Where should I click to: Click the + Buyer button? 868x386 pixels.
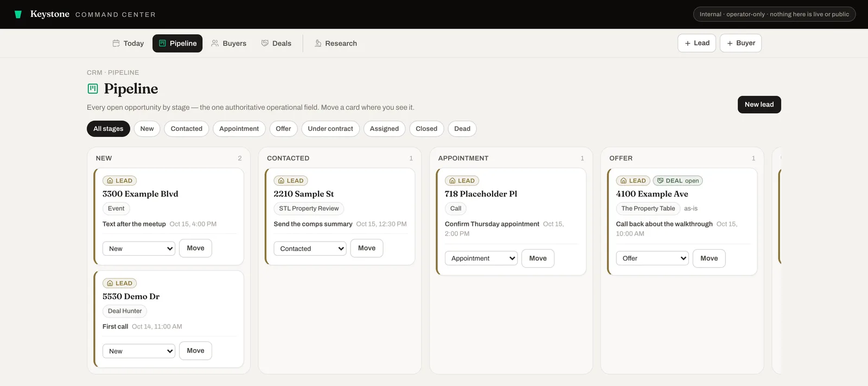click(x=741, y=43)
